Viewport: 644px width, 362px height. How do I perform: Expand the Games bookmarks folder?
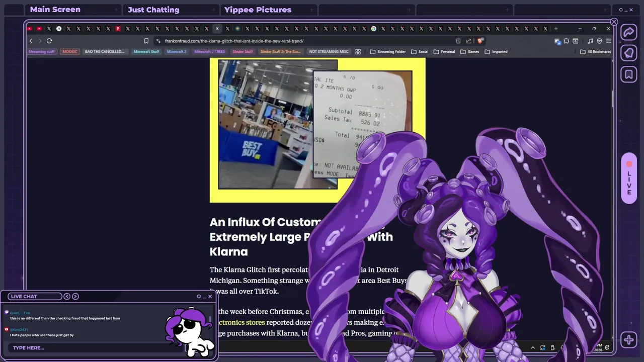point(470,51)
